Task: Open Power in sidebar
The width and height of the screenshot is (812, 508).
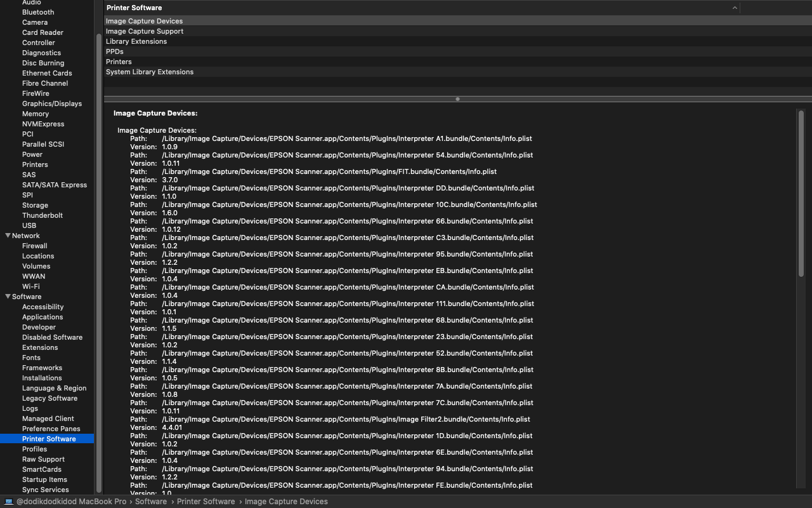Action: (x=32, y=154)
